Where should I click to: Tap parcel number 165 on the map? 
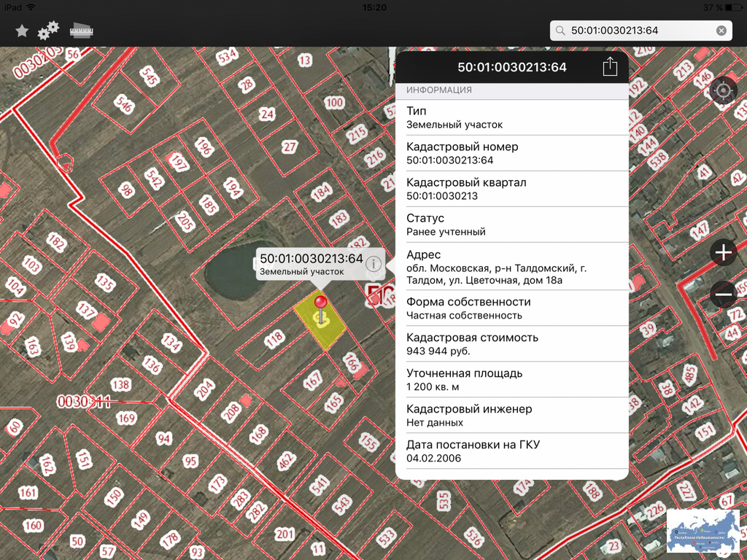point(333,402)
